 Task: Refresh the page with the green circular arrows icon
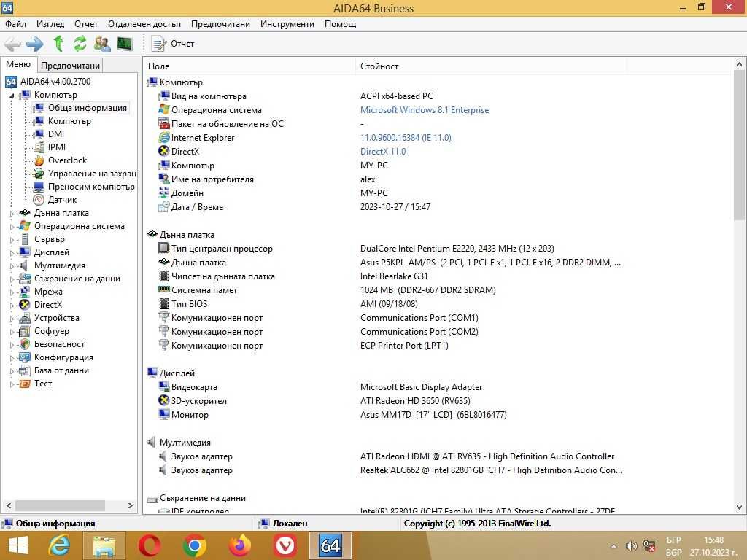[80, 44]
